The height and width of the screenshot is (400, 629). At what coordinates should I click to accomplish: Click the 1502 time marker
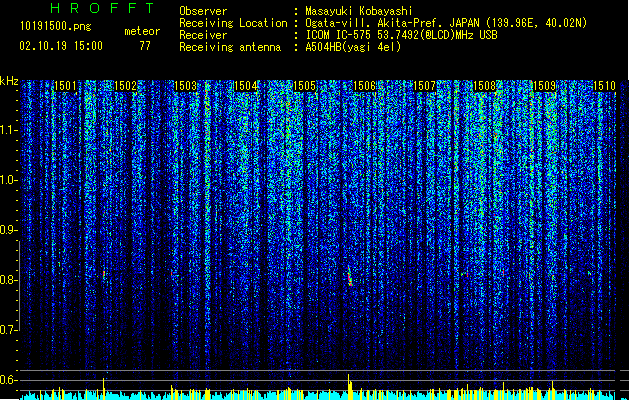coord(125,86)
